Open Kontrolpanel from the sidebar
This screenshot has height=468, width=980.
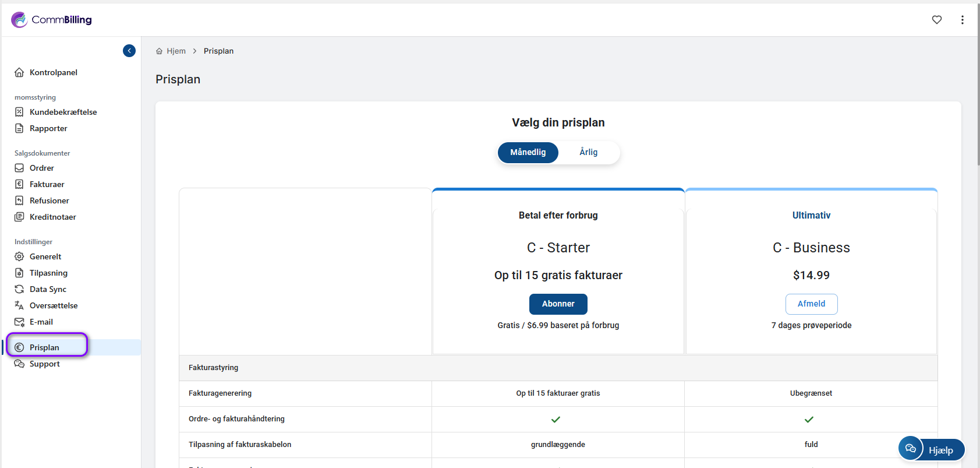(53, 72)
